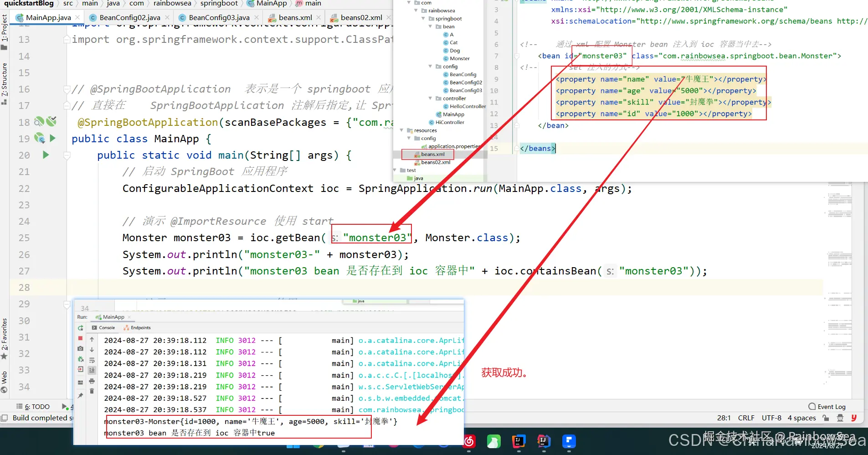Change indentation via 4 spaces status widget
This screenshot has width=868, height=455.
tap(802, 418)
